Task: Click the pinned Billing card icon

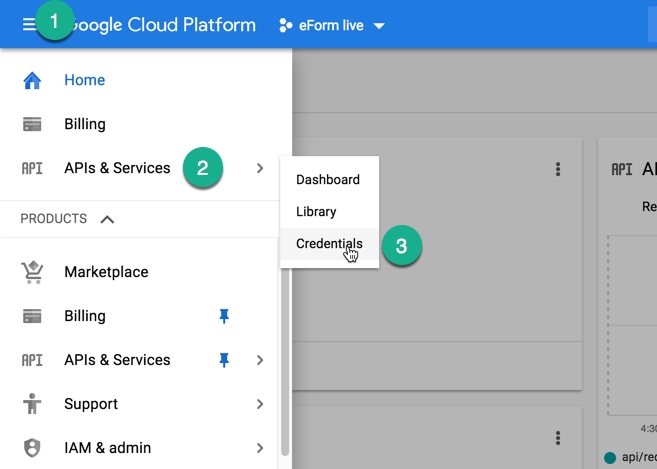Action: [x=32, y=316]
